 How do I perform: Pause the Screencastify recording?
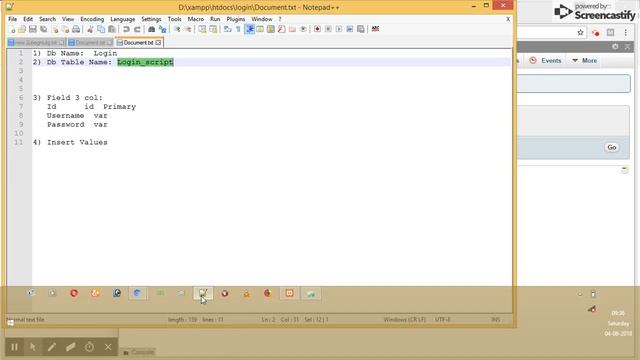tap(14, 347)
